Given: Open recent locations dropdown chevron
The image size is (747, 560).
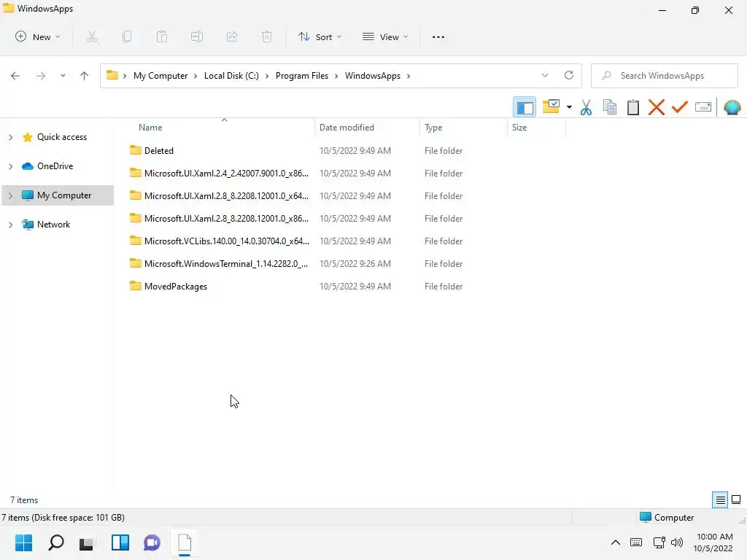Looking at the screenshot, I should 63,76.
